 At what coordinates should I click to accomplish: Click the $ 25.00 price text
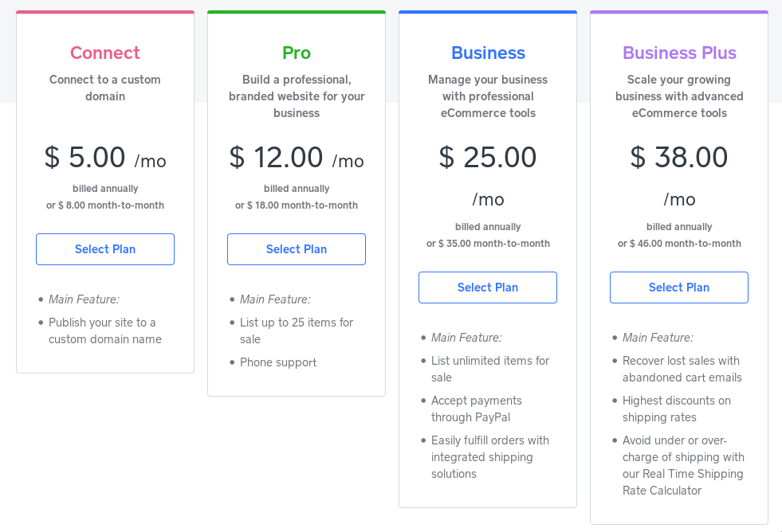click(488, 158)
